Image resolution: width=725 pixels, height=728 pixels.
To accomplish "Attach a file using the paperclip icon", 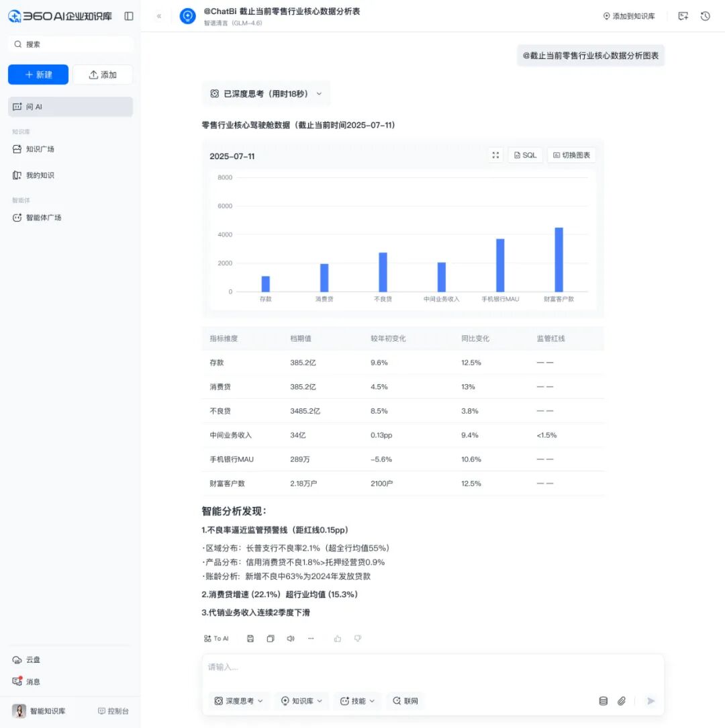I will (x=622, y=701).
